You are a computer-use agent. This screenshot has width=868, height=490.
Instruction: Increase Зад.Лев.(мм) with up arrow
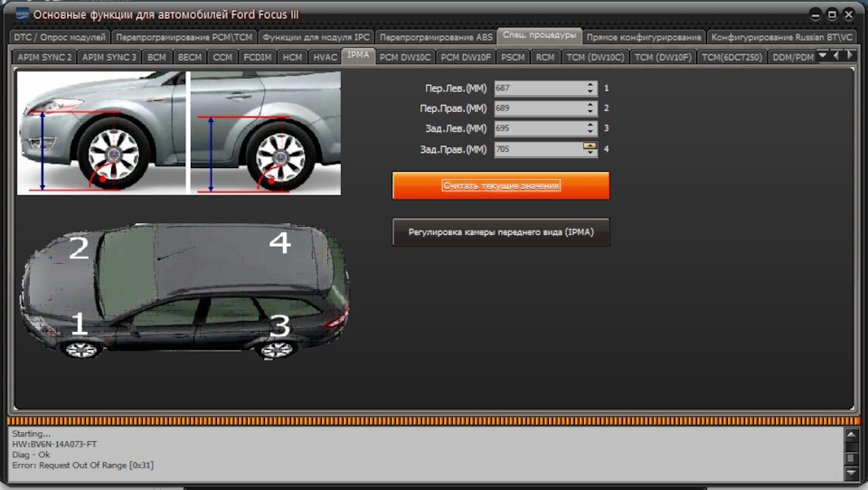pos(590,125)
